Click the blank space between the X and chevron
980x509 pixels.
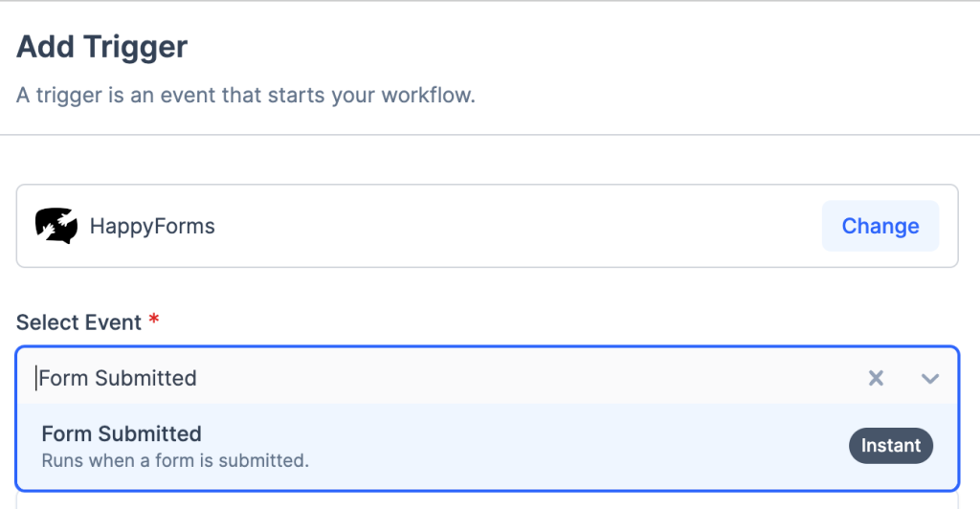[902, 378]
